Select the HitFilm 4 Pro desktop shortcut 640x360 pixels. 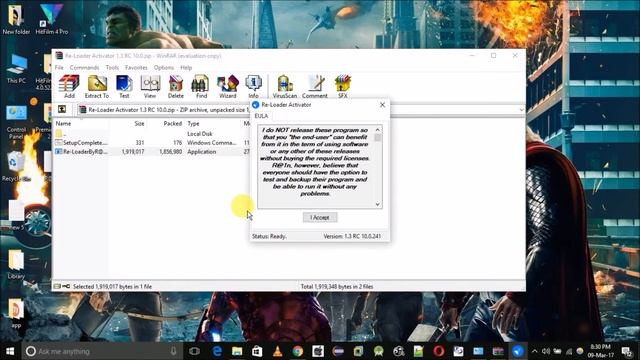pyautogui.click(x=52, y=19)
